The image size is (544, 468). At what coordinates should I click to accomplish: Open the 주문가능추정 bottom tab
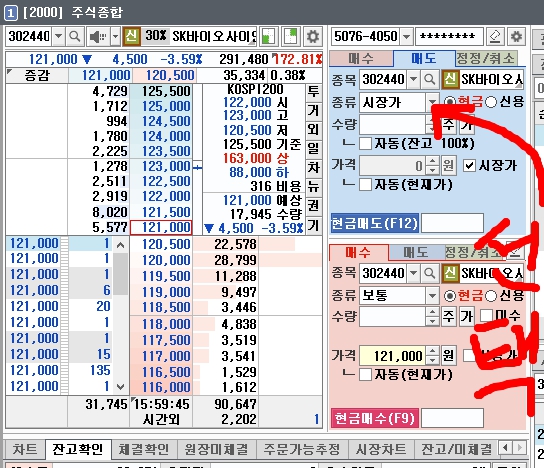coord(302,449)
